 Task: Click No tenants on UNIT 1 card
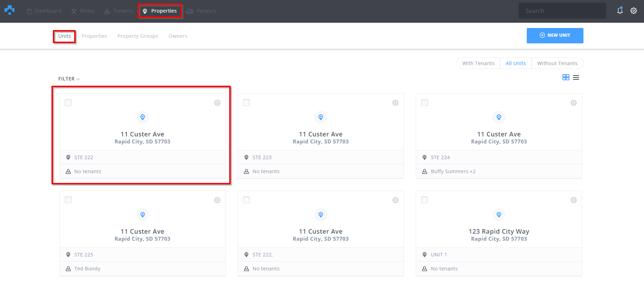pyautogui.click(x=444, y=269)
